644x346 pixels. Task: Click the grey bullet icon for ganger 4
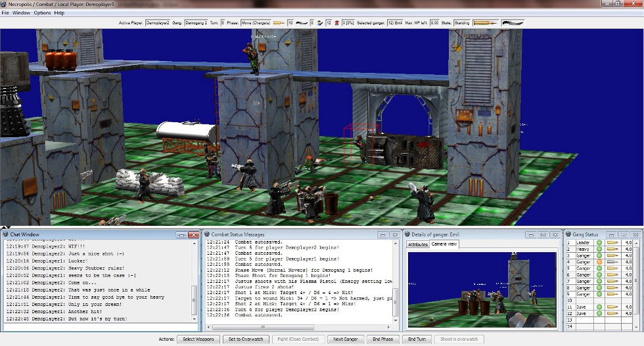[x=612, y=262]
